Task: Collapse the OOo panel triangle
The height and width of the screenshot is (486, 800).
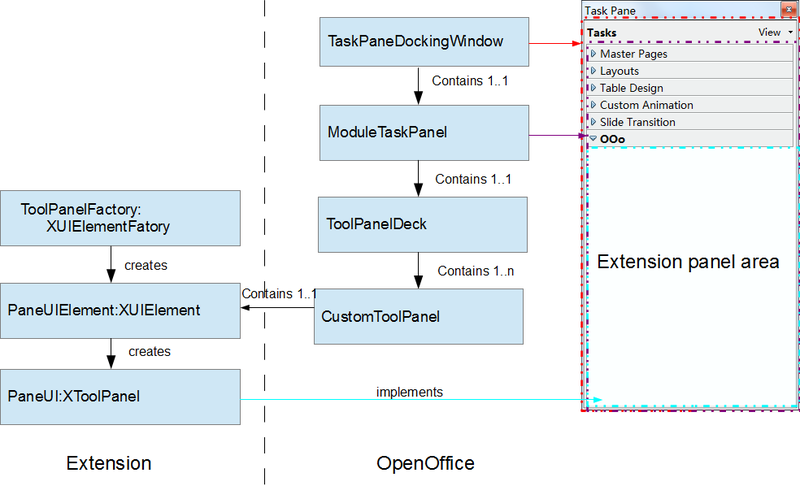Action: coord(593,138)
